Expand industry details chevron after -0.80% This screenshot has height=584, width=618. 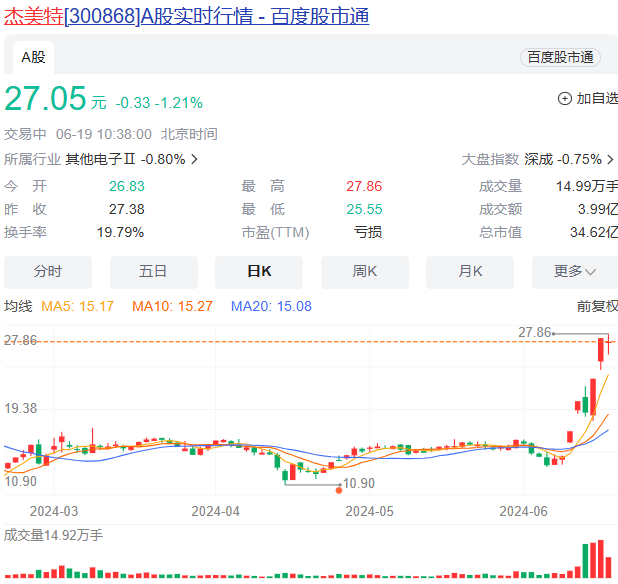tap(194, 159)
